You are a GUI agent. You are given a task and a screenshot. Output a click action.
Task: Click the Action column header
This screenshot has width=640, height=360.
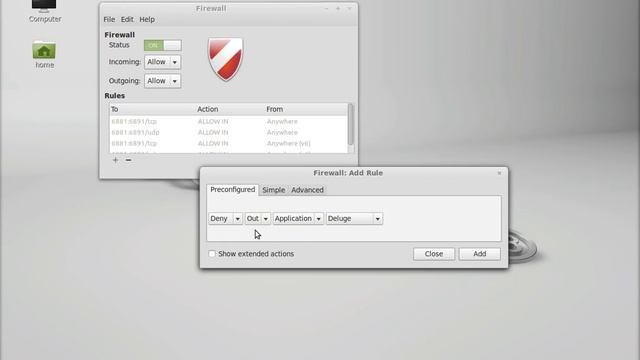(230, 109)
